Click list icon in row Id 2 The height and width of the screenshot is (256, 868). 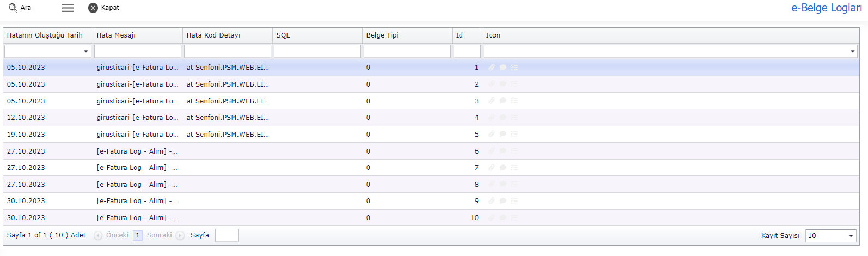[515, 84]
